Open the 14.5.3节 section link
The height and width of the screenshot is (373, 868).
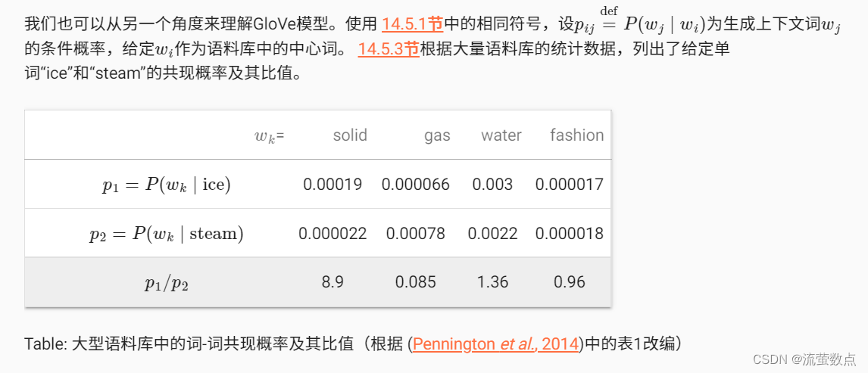coord(388,50)
